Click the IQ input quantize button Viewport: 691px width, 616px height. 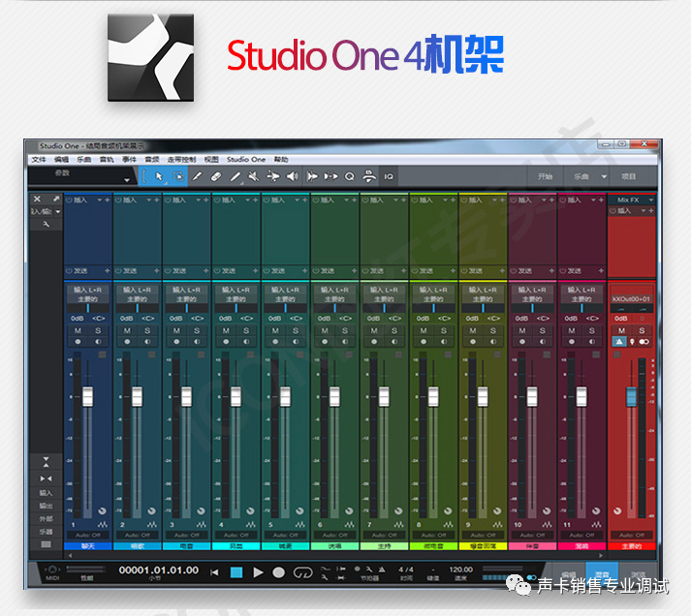(x=389, y=176)
